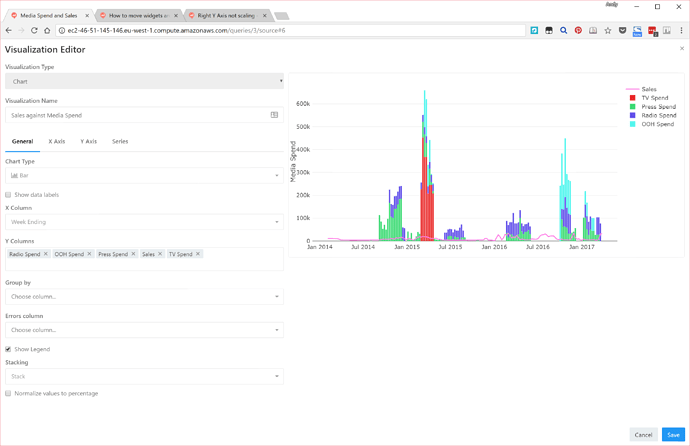The width and height of the screenshot is (690, 446).
Task: Click the Jan 2015 x-axis label
Action: click(x=407, y=247)
